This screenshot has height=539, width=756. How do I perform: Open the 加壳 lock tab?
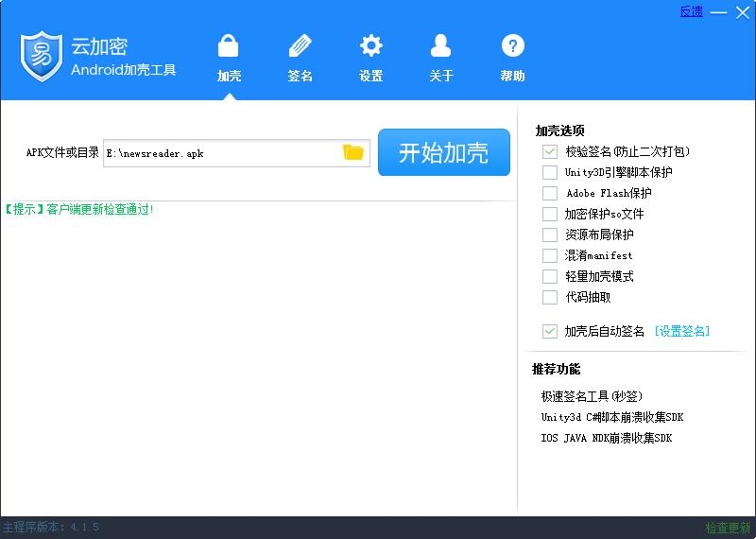[229, 57]
